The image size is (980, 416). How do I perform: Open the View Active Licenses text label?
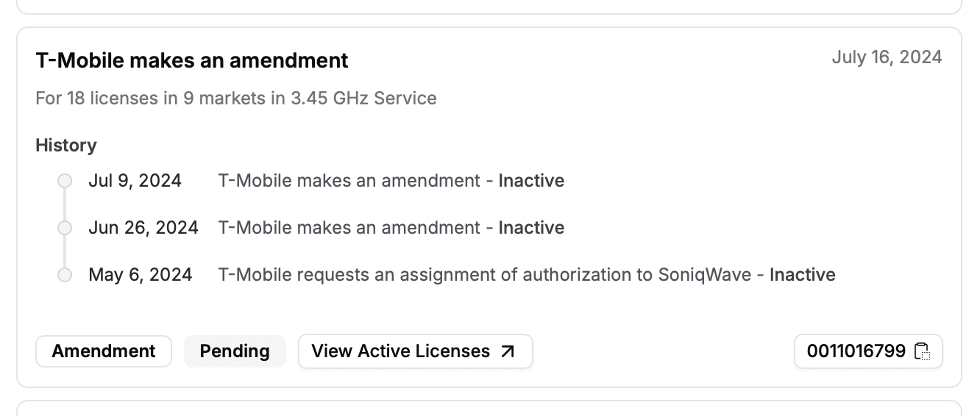coord(400,351)
